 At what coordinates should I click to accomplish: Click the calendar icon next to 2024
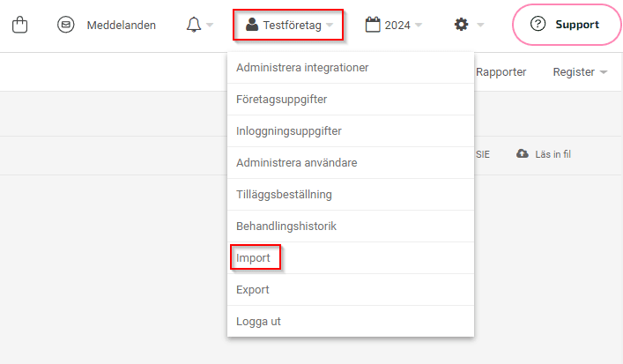[x=373, y=25]
